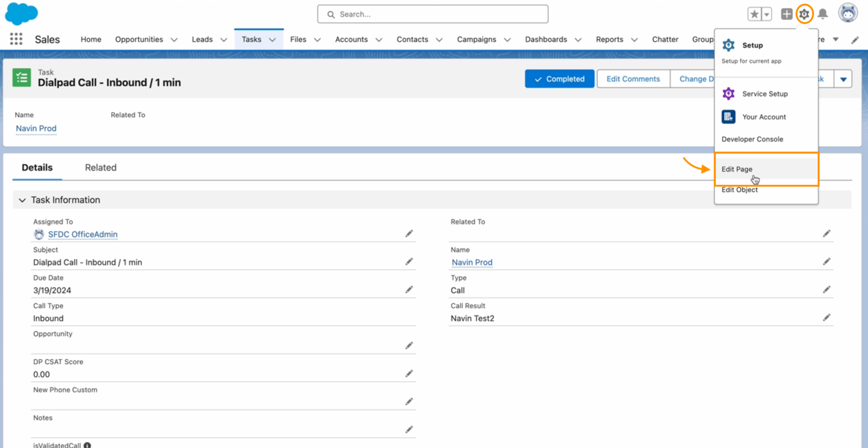Image resolution: width=868 pixels, height=448 pixels.
Task: Edit the Call Result field pencil
Action: [826, 318]
